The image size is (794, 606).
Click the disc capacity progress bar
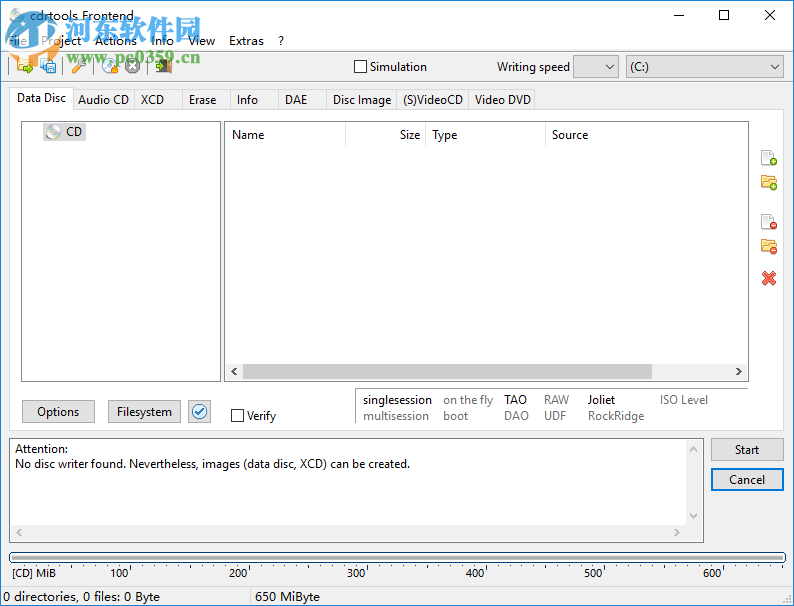(x=398, y=557)
